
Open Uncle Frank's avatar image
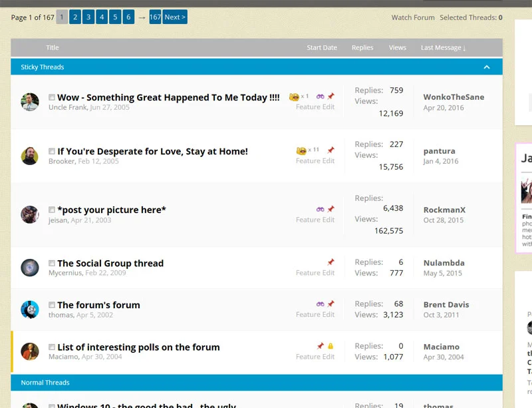[x=30, y=102]
